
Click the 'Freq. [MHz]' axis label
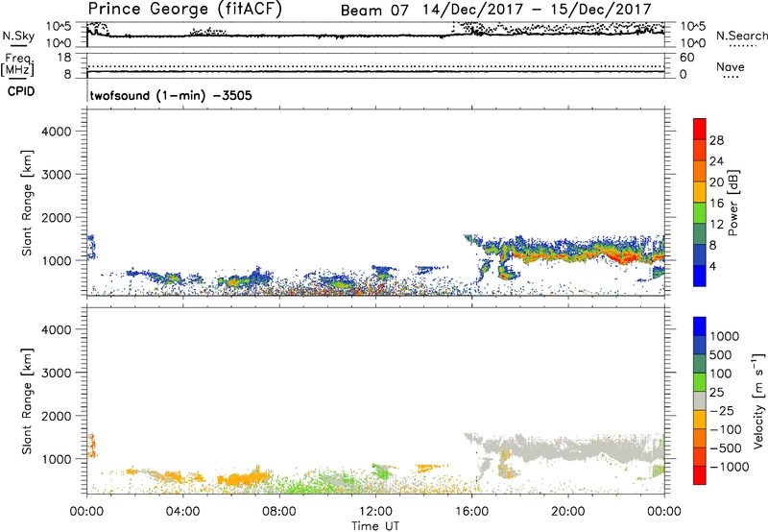[17, 64]
